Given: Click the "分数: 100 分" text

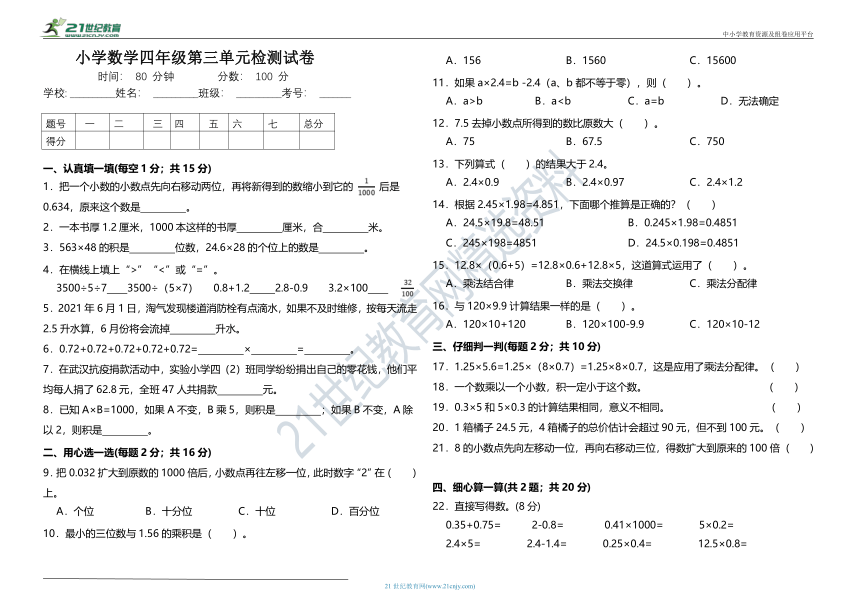Looking at the screenshot, I should [253, 77].
